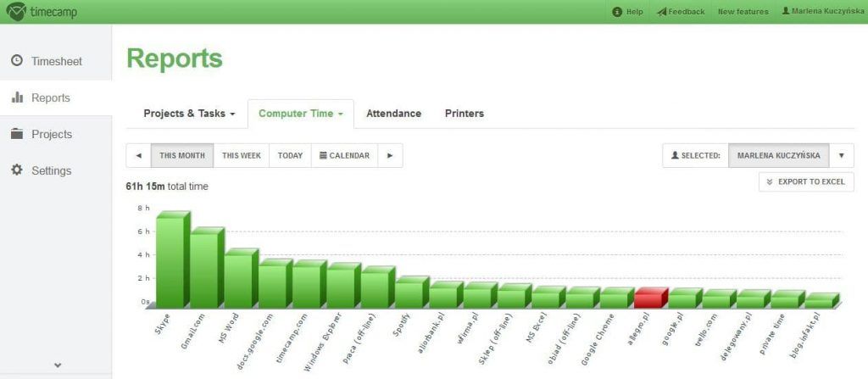Open Computer Time dropdown tab
The image size is (868, 379).
[301, 114]
